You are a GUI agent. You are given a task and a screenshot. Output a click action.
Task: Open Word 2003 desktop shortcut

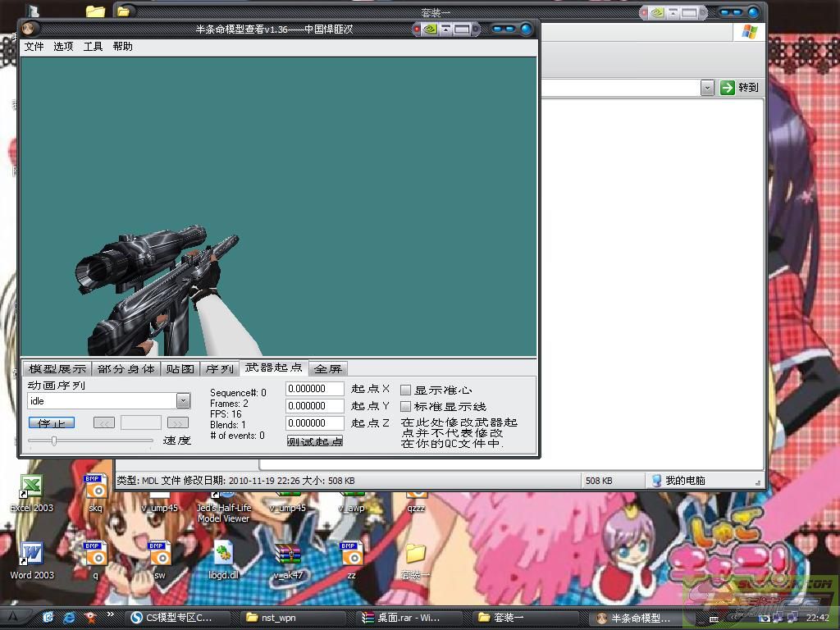click(x=31, y=555)
